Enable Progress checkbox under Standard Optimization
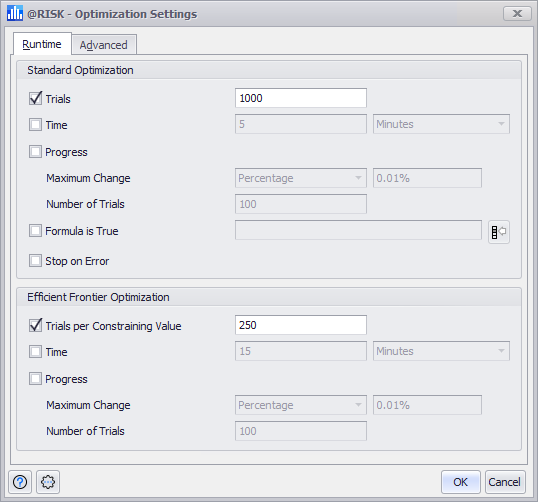538x502 pixels. tap(35, 152)
